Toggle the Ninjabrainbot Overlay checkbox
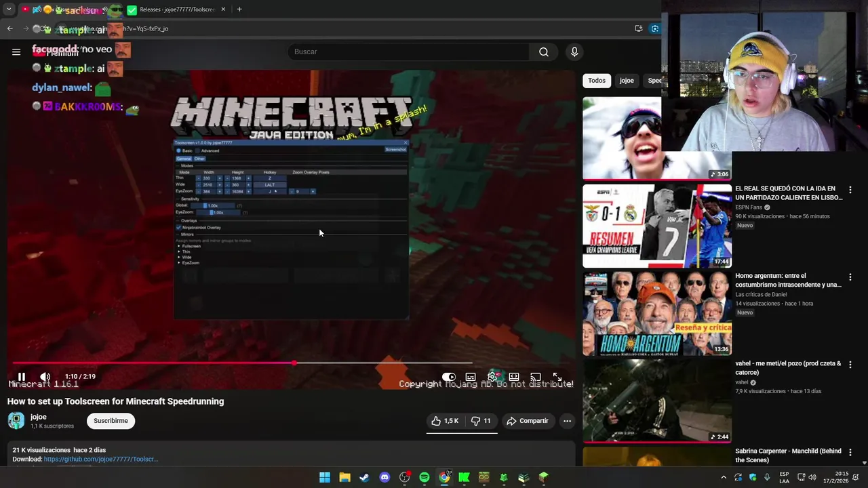Image resolution: width=868 pixels, height=488 pixels. pyautogui.click(x=179, y=228)
